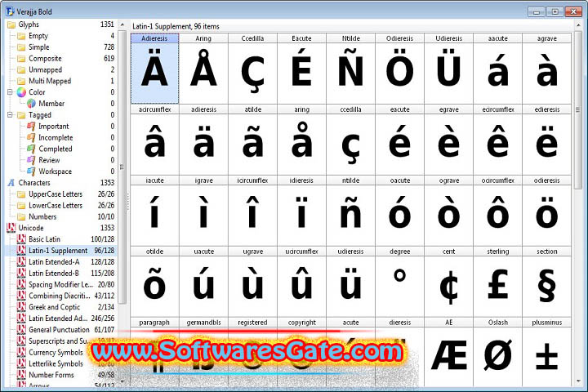The height and width of the screenshot is (392, 588).
Task: Click the Simple folder icon
Action: pyautogui.click(x=21, y=47)
